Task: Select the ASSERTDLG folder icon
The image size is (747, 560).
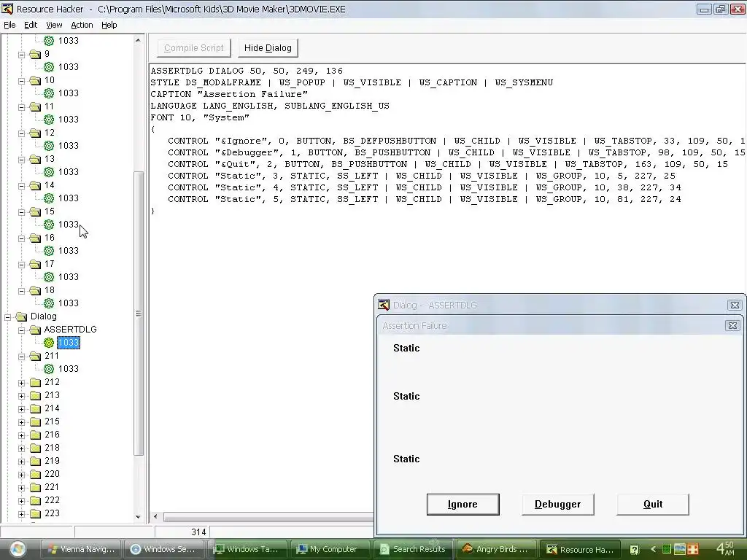Action: click(x=35, y=330)
